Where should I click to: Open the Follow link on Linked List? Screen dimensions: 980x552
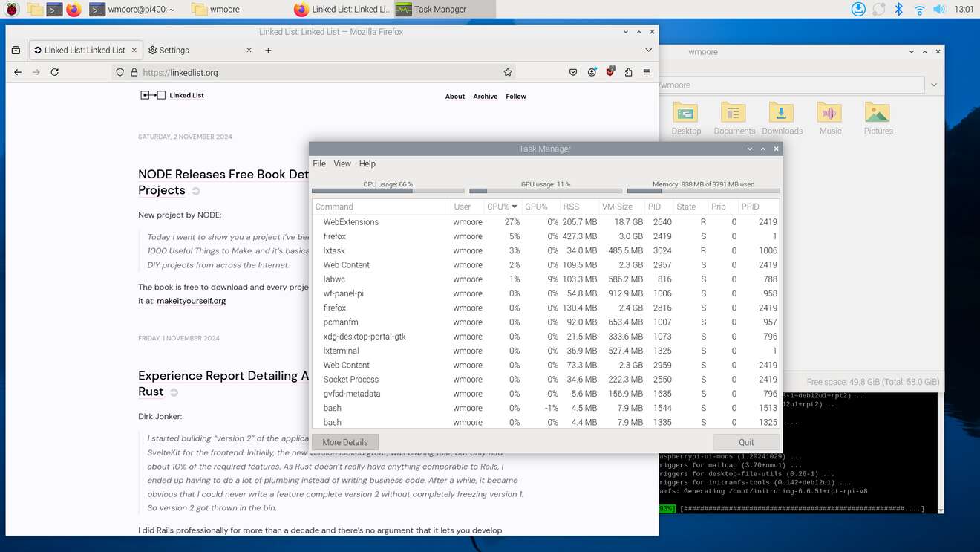coord(516,96)
